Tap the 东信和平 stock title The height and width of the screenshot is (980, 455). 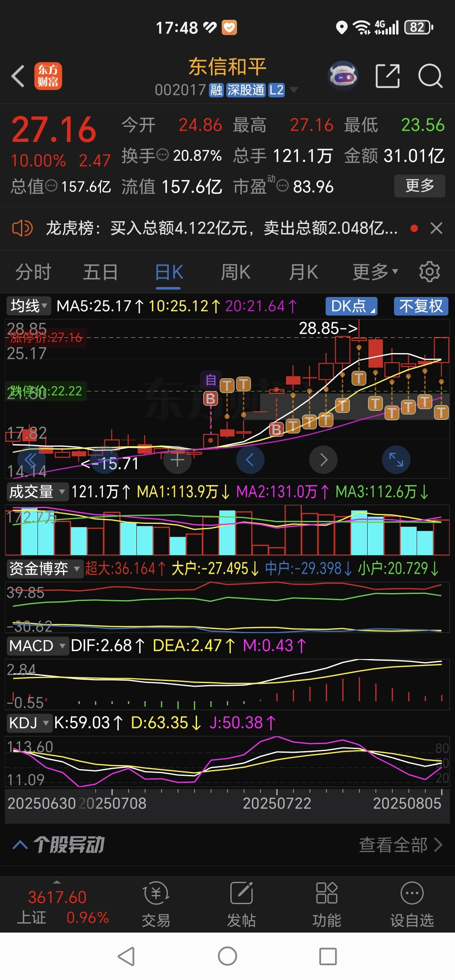point(227,66)
